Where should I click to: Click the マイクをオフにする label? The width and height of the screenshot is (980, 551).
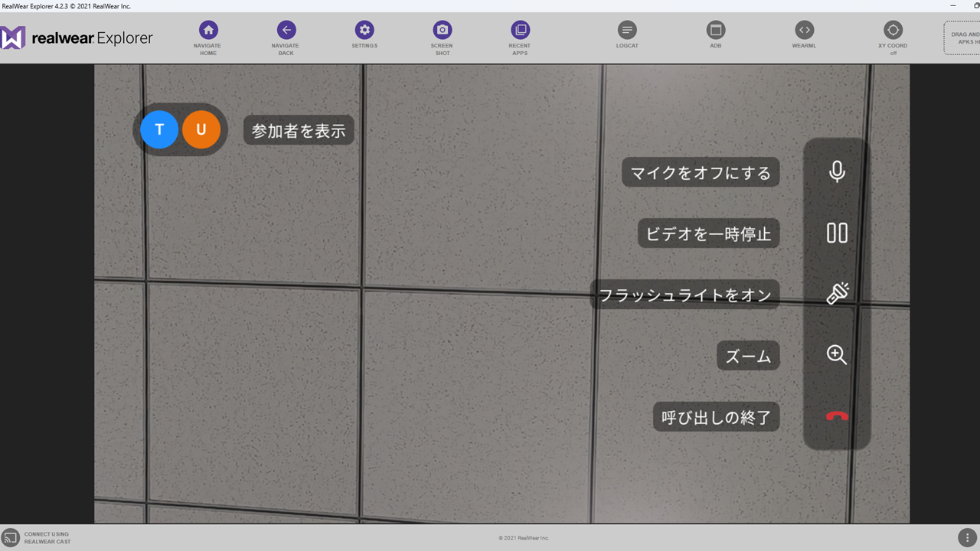(x=701, y=172)
